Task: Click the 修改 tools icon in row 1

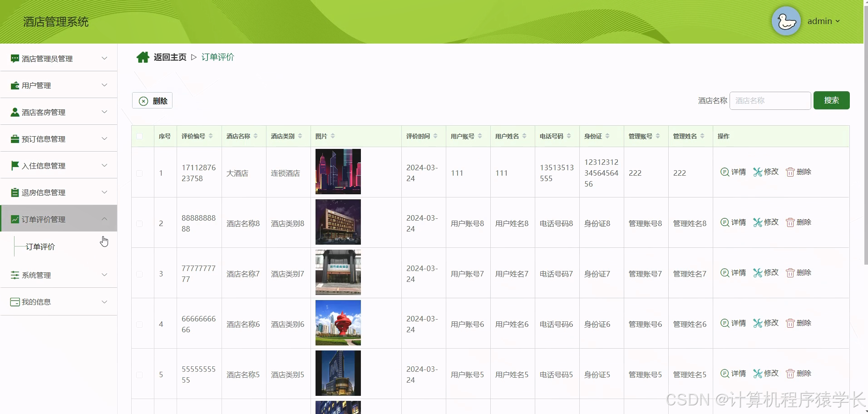Action: click(757, 172)
